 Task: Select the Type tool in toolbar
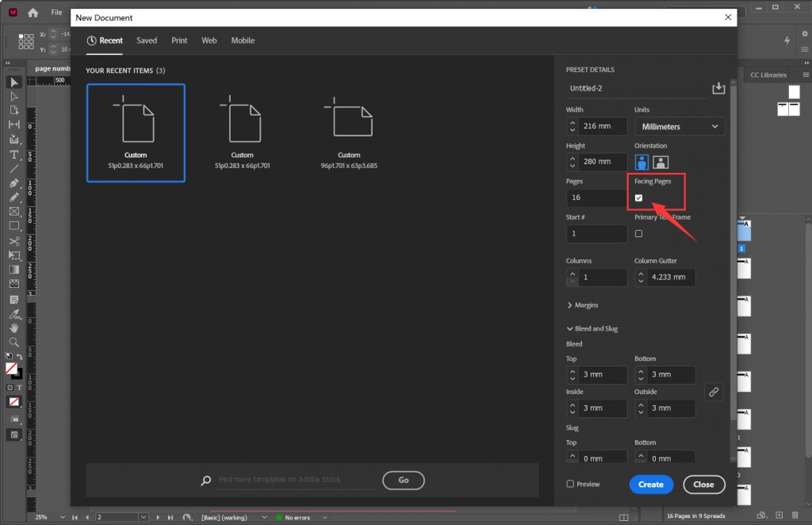14,154
